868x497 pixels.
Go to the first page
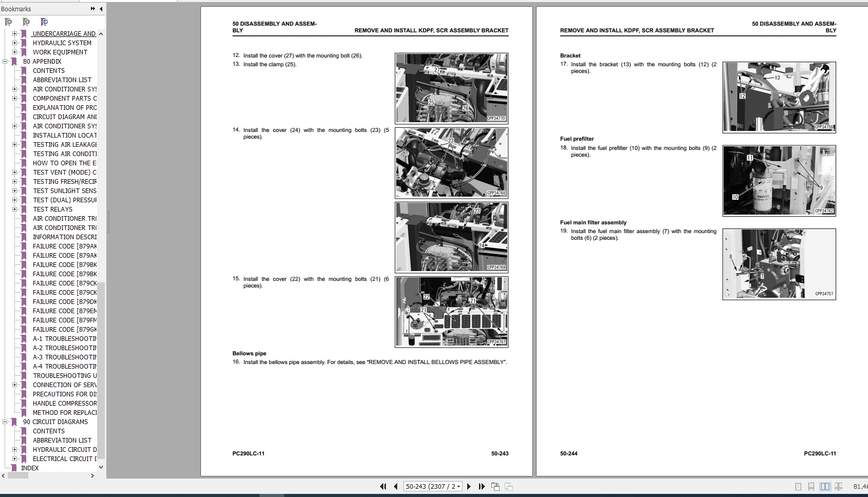click(383, 486)
